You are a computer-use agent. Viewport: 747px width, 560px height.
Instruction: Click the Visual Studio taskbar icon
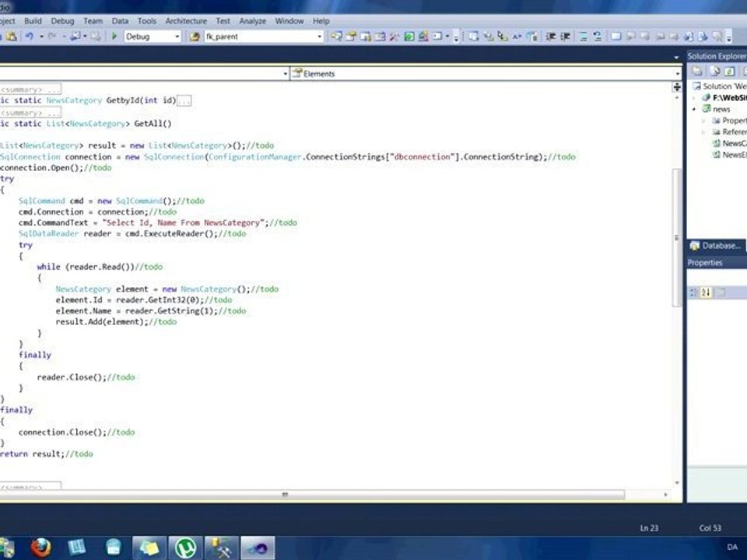[258, 548]
